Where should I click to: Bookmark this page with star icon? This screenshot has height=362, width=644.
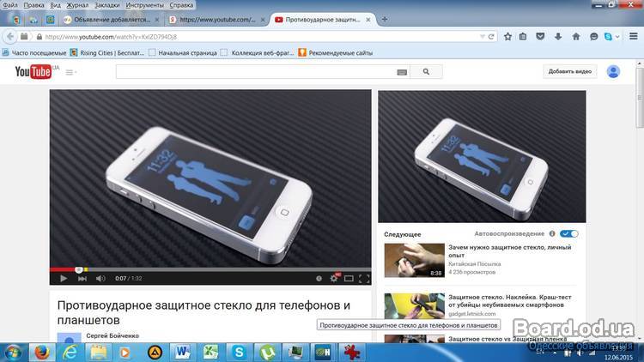pos(507,37)
